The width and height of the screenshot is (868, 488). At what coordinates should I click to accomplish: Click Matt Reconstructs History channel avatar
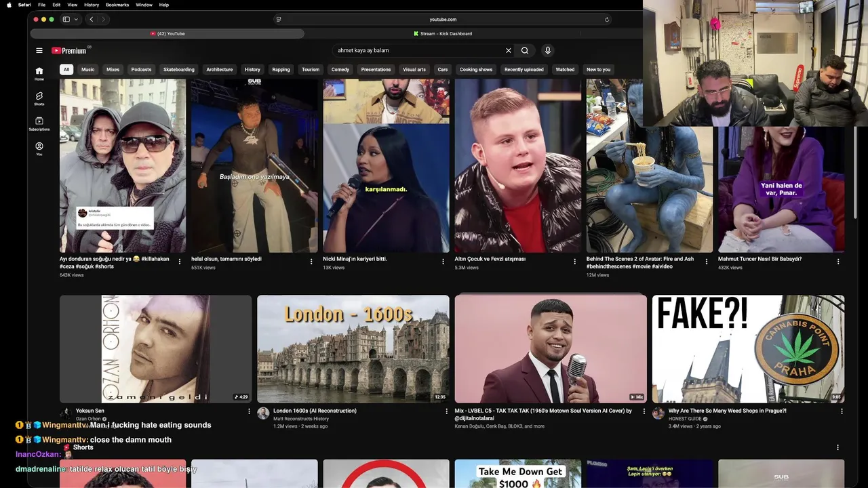click(x=263, y=413)
